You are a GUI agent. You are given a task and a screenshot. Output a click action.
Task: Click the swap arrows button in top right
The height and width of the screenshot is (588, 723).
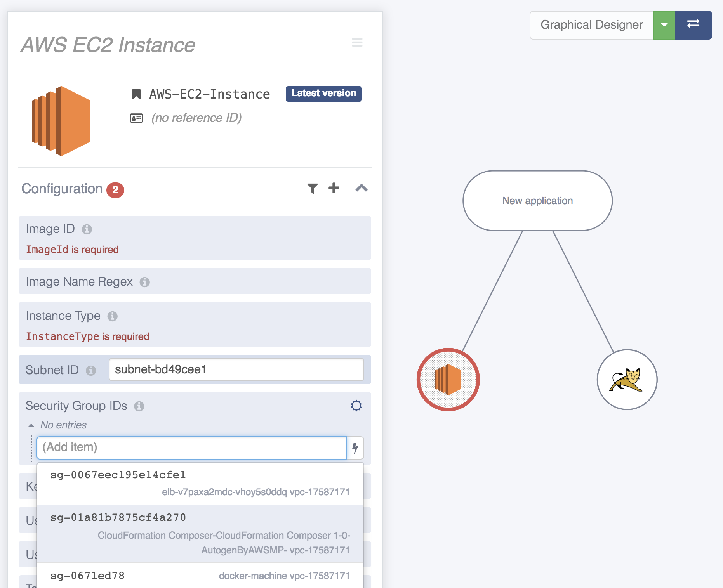[x=693, y=25]
